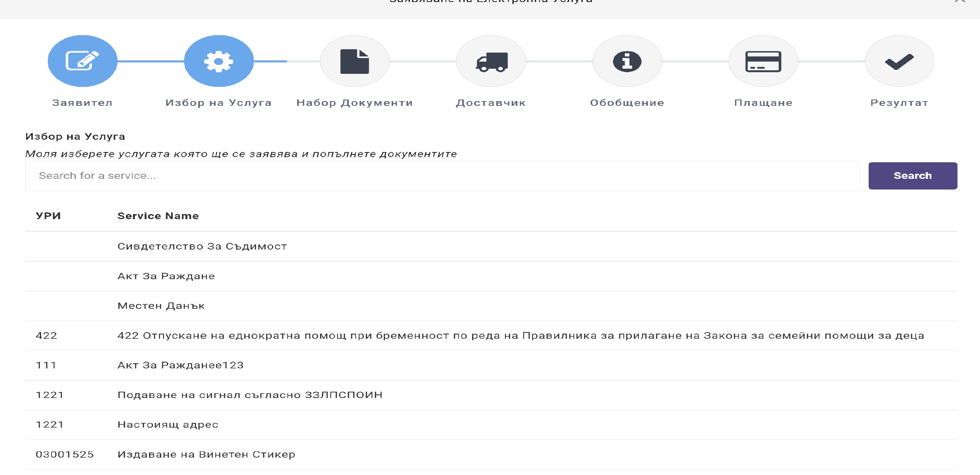Viewport: 980px width, 475px height.
Task: Choose the Акт За Ражданее123 service
Action: point(180,365)
